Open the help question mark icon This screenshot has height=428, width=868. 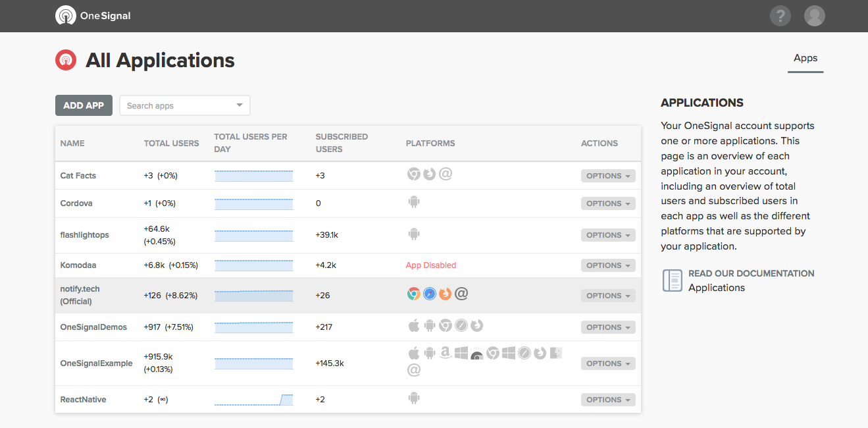tap(780, 16)
